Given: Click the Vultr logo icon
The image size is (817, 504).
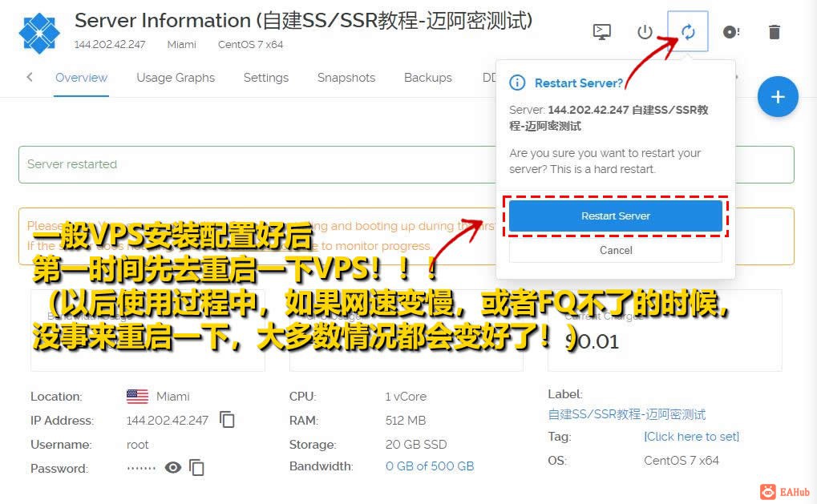Looking at the screenshot, I should (39, 34).
